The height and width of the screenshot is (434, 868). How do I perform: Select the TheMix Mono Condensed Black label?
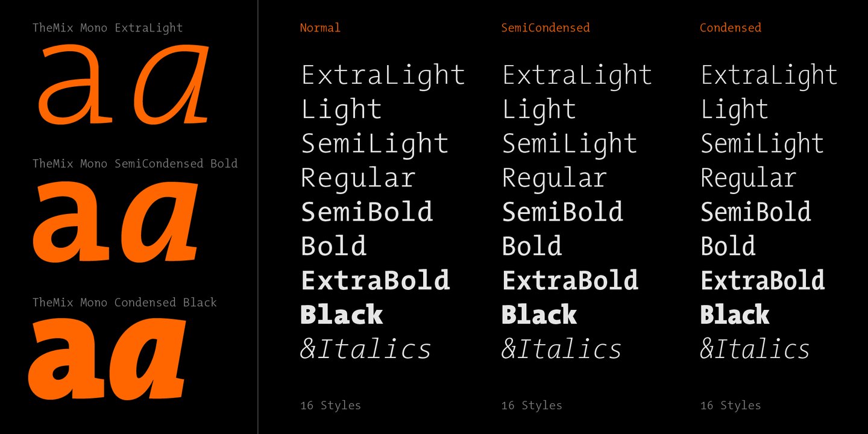tap(124, 303)
